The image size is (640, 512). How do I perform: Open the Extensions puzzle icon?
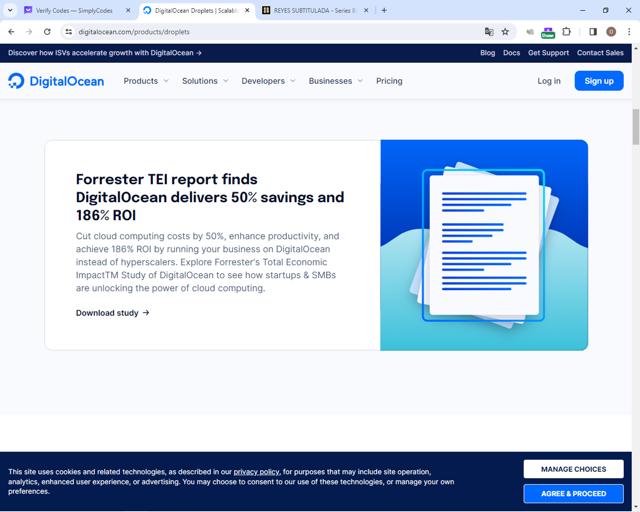click(x=567, y=31)
